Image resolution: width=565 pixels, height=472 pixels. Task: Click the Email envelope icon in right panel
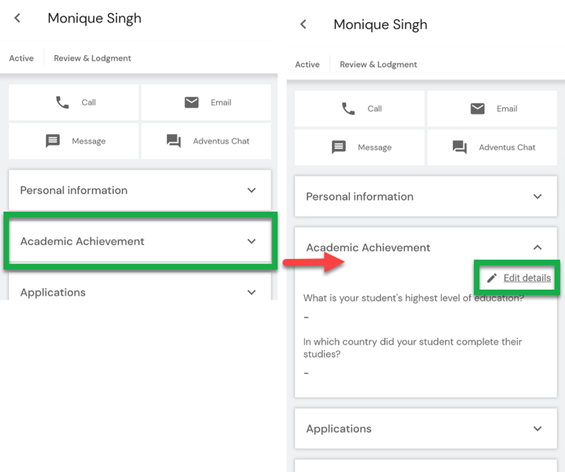(x=477, y=108)
